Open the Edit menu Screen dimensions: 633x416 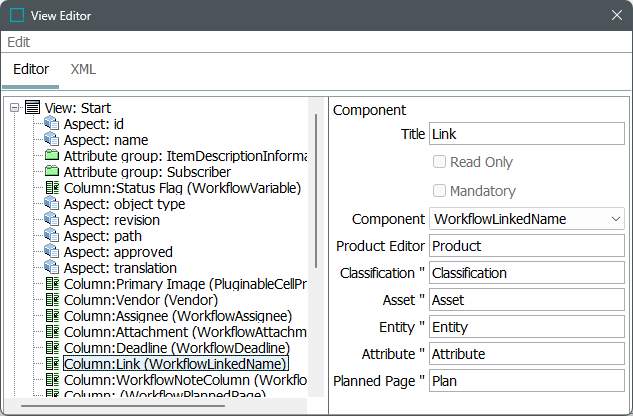tap(19, 42)
